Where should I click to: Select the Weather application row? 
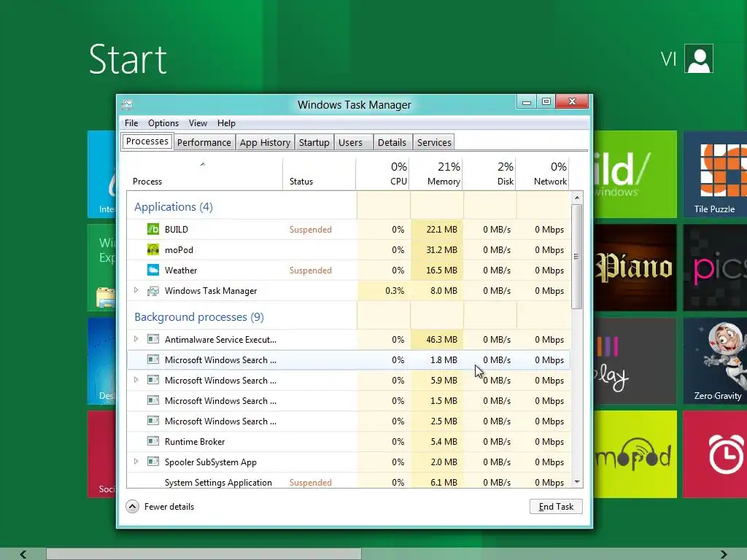pyautogui.click(x=349, y=271)
